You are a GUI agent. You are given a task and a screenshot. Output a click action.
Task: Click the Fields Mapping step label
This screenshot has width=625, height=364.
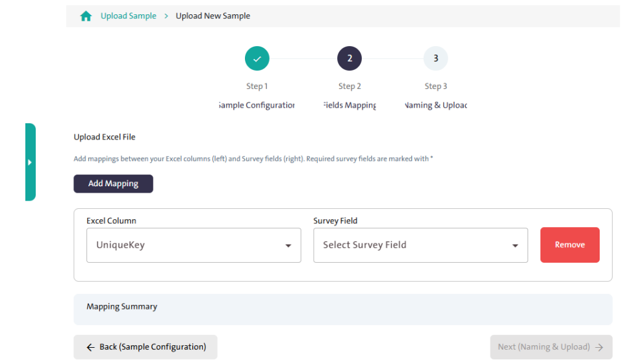[350, 105]
